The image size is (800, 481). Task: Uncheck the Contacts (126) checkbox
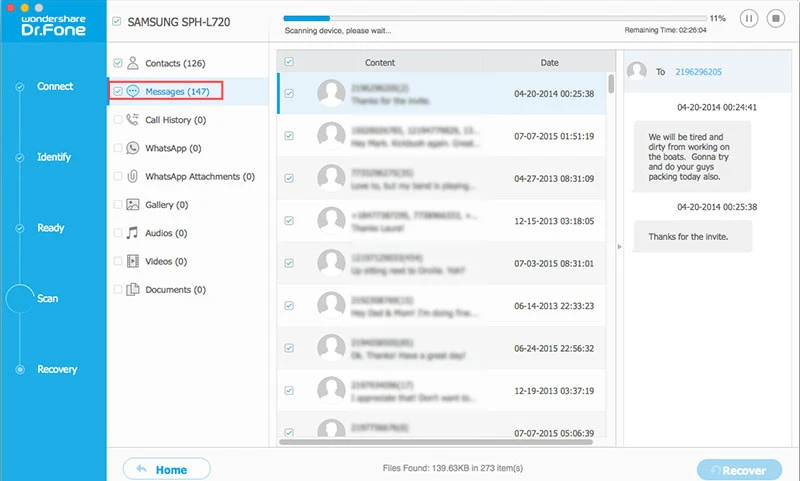(119, 63)
